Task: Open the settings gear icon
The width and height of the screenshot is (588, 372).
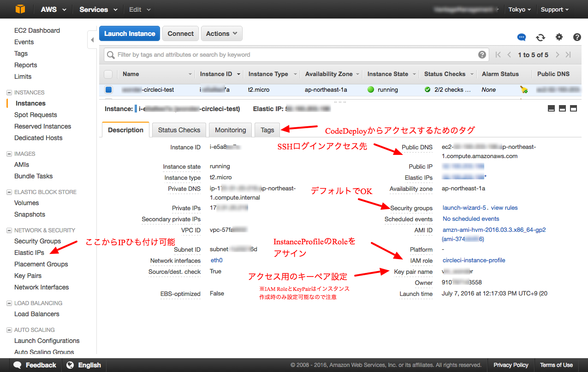Action: (x=559, y=37)
